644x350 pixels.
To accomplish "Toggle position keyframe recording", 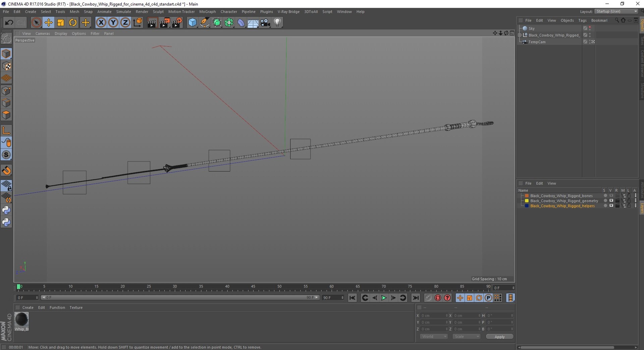I will pyautogui.click(x=460, y=298).
